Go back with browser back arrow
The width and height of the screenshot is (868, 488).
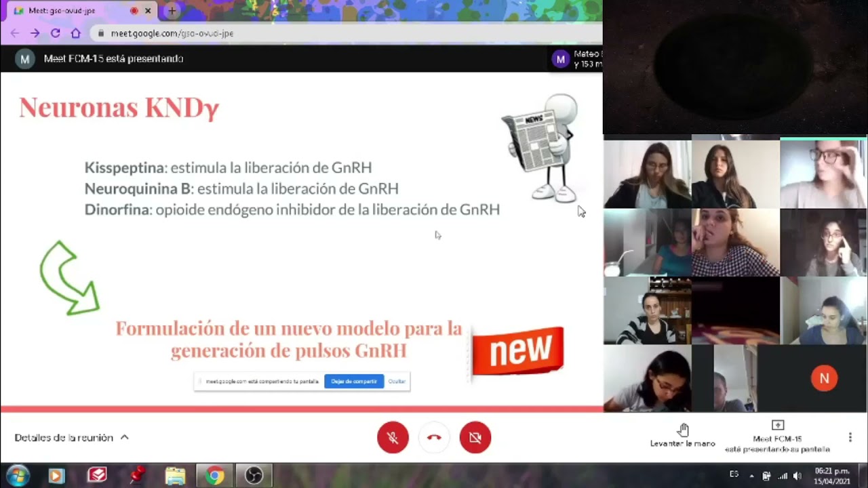(x=15, y=33)
